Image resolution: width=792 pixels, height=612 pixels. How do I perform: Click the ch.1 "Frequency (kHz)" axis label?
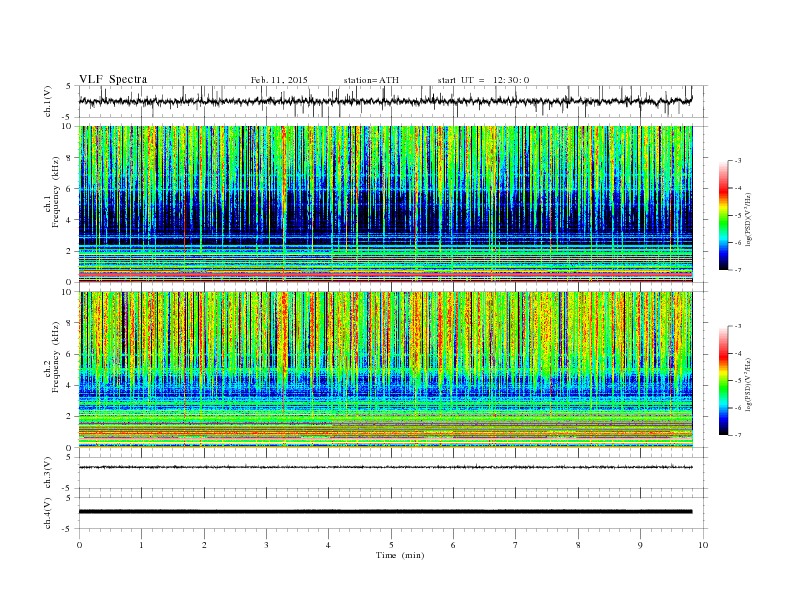[56, 192]
